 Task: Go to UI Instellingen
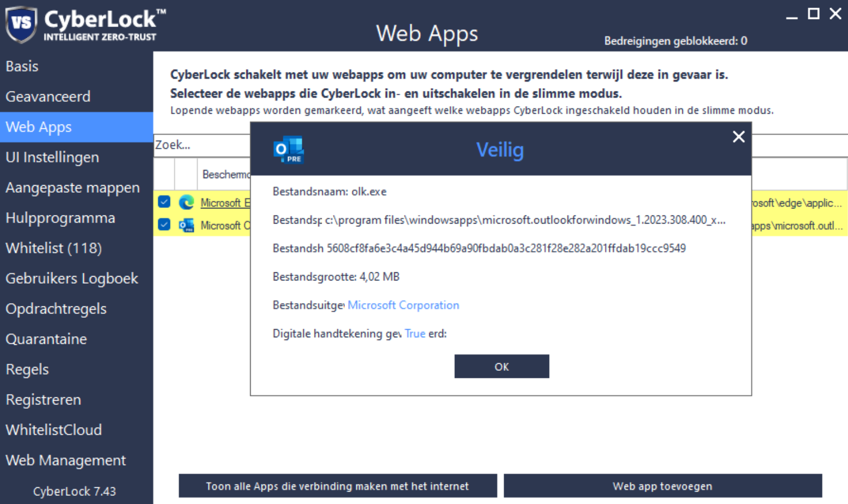76,157
